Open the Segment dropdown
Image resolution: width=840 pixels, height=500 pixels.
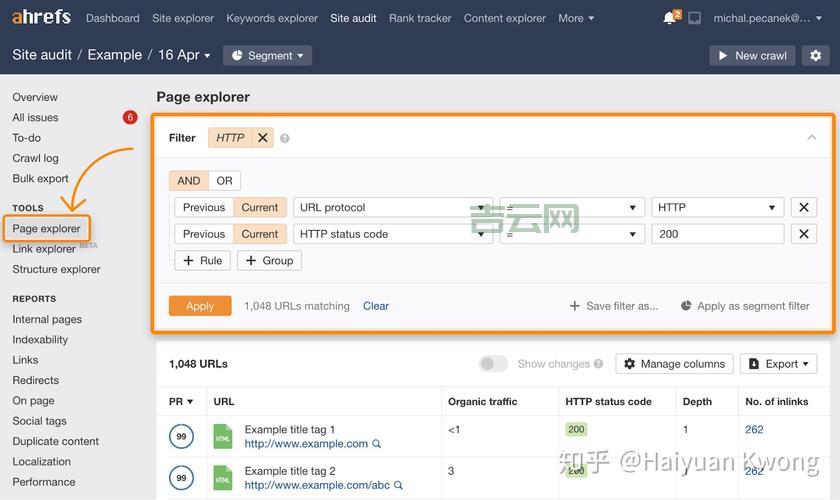[267, 56]
